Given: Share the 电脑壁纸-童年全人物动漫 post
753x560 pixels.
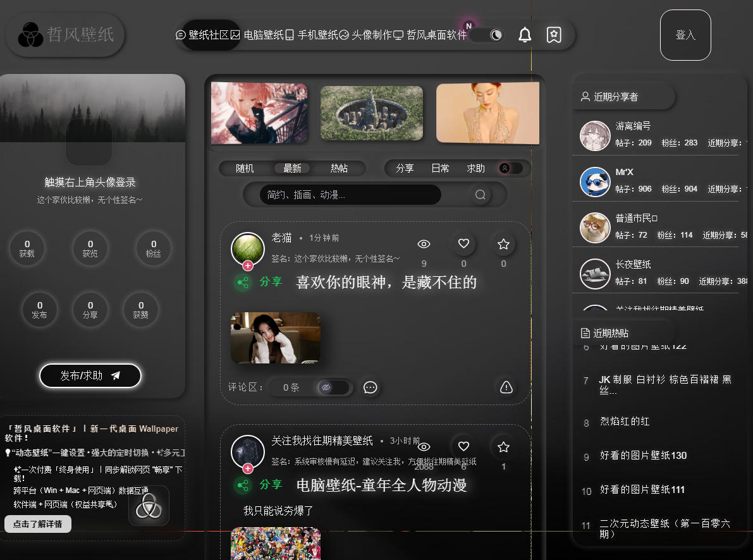Looking at the screenshot, I should pos(243,485).
